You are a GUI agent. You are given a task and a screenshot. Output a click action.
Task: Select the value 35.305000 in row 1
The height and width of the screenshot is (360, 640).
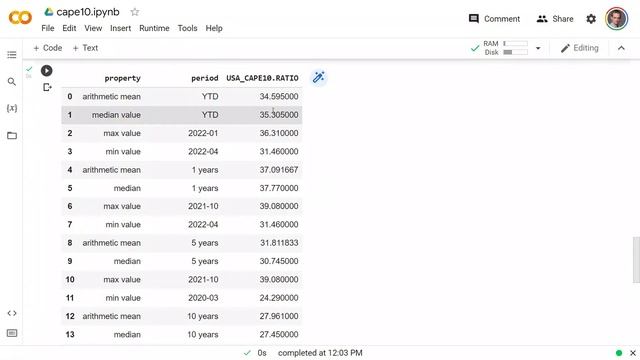[x=279, y=115]
